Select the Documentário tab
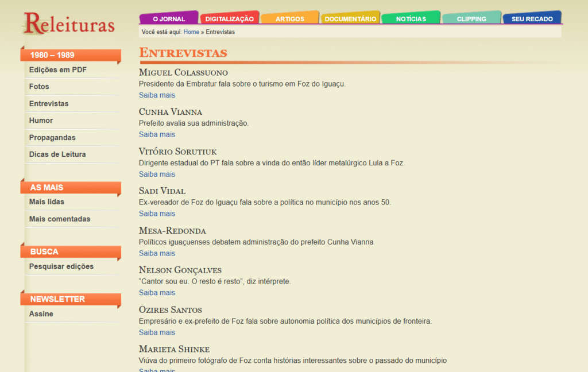 click(x=350, y=19)
